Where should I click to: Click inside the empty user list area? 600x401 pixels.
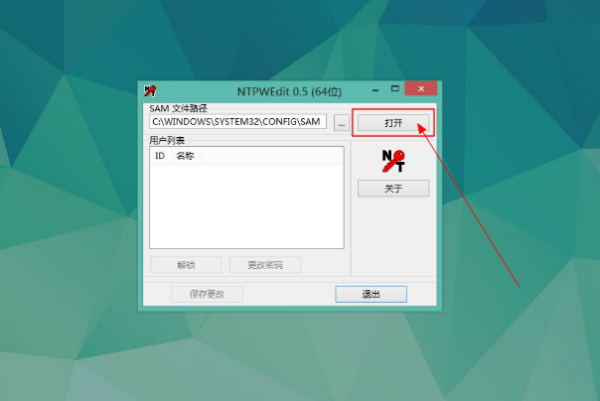pyautogui.click(x=247, y=206)
